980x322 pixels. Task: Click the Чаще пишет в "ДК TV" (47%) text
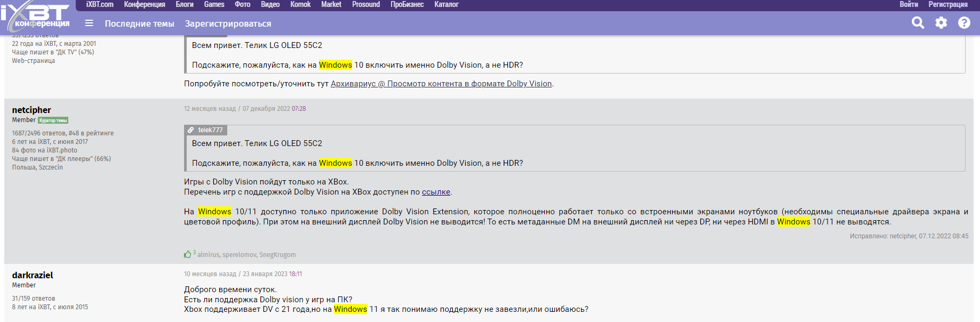53,52
